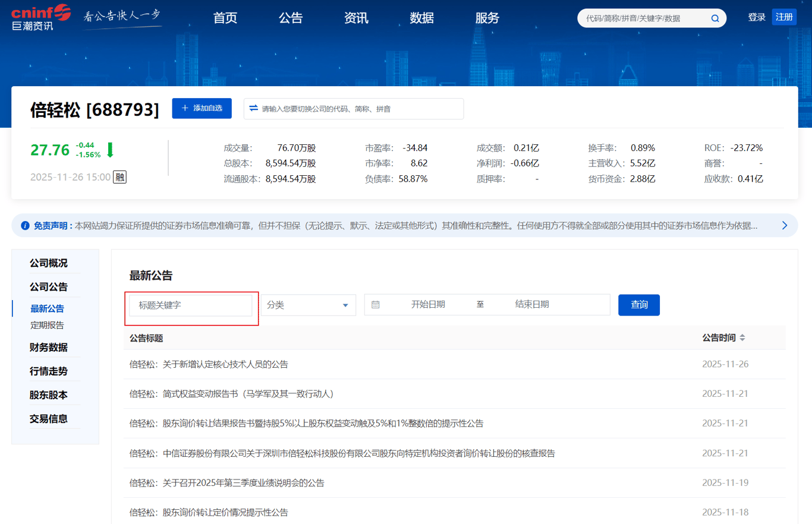
Task: Open announcement 关于新增认定核心技术人员的公告
Action: pos(209,364)
